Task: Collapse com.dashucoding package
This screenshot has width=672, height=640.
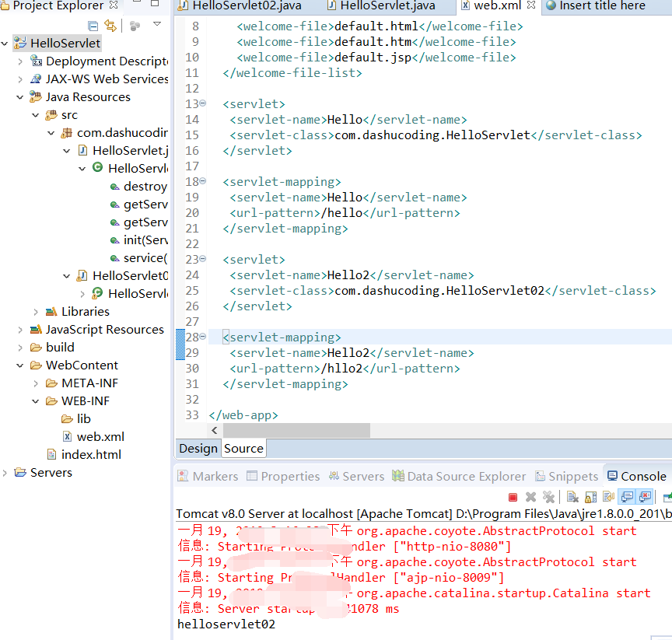Action: tap(51, 133)
